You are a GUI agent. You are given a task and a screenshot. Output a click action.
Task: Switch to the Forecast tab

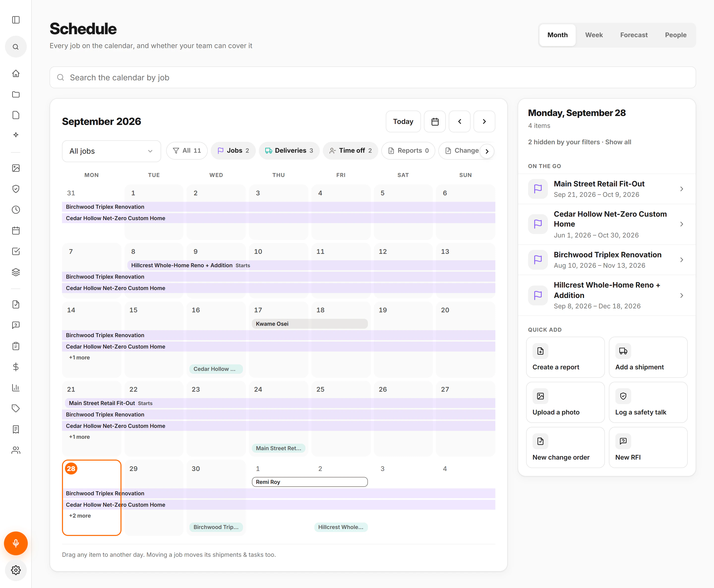point(634,35)
